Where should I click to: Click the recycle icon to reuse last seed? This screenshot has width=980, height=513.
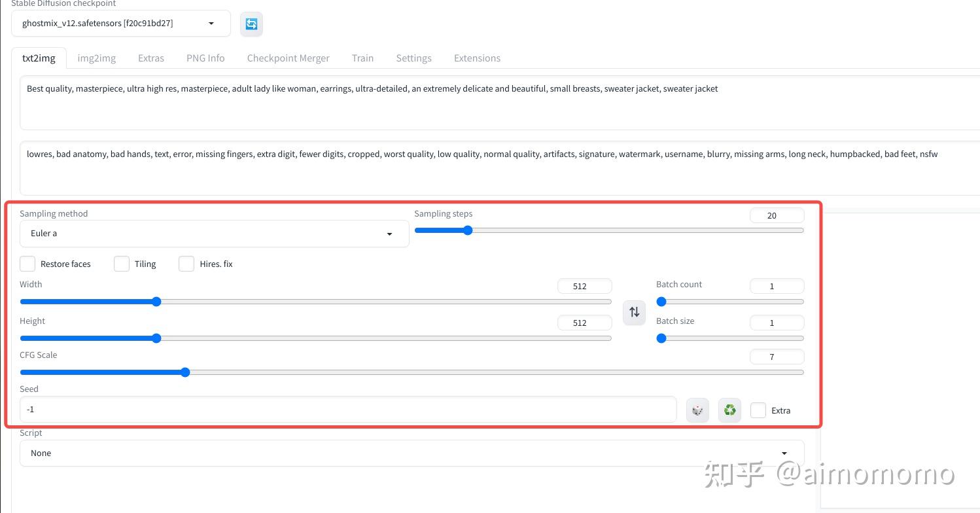tap(729, 410)
